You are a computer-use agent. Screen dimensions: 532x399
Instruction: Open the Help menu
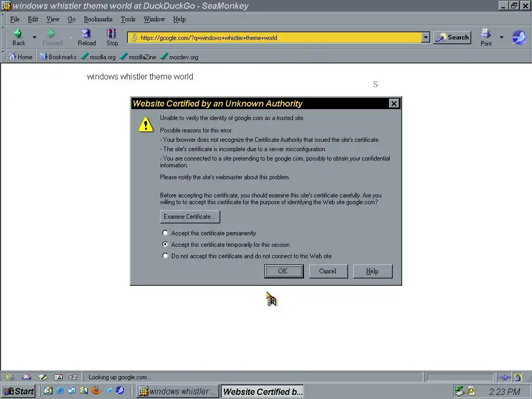(x=179, y=19)
